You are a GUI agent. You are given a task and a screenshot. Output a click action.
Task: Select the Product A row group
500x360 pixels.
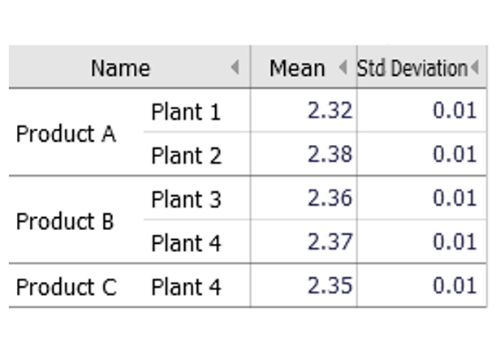[66, 134]
